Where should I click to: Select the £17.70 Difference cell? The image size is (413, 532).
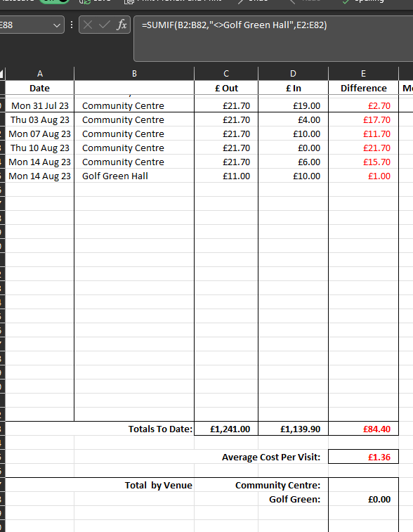[364, 119]
